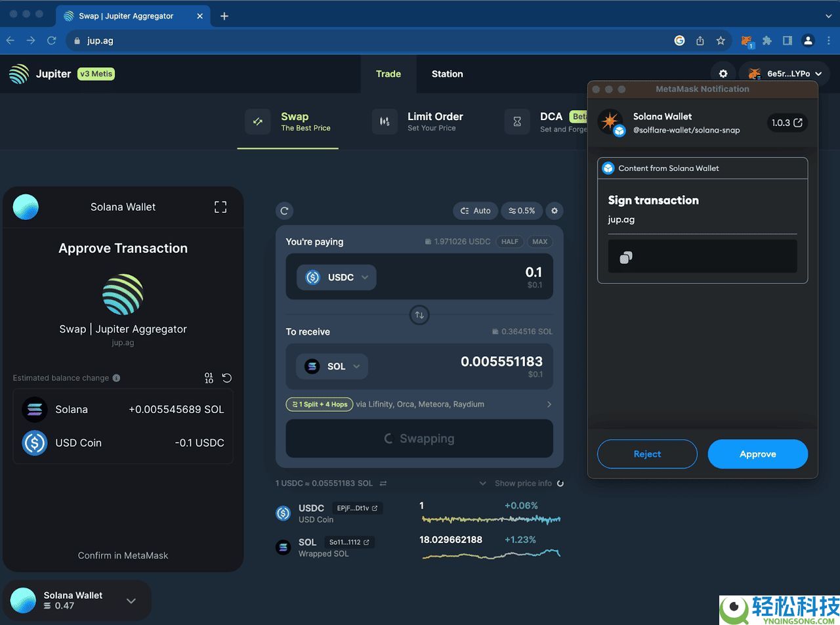Screen dimensions: 840x625
Task: Swap the rate direction icon beside 1 USDC rate
Action: tap(383, 483)
